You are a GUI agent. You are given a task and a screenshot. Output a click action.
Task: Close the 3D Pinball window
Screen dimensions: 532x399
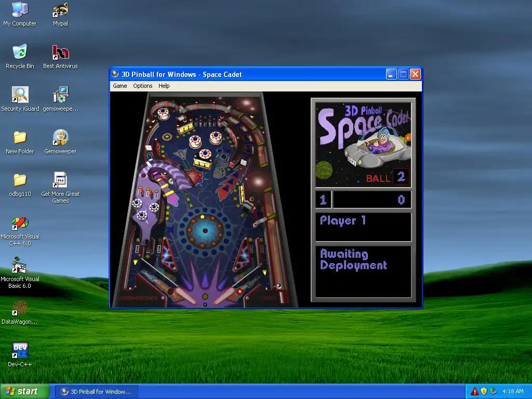click(415, 74)
